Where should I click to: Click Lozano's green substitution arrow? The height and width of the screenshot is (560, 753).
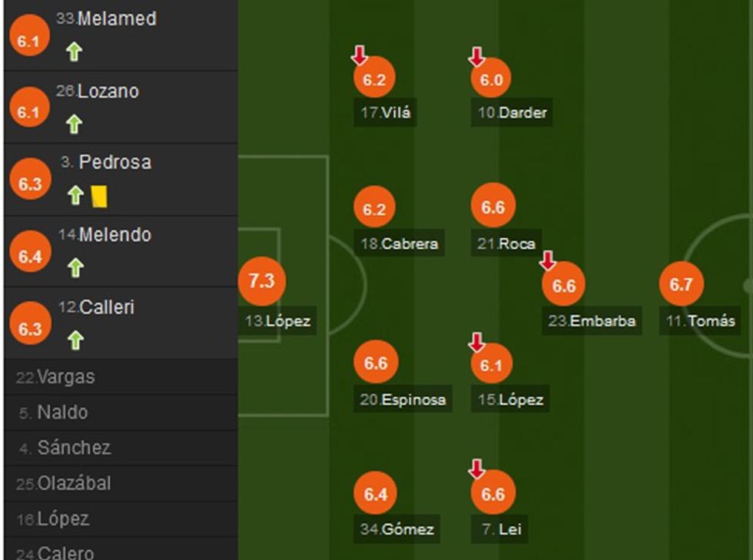coord(74,124)
